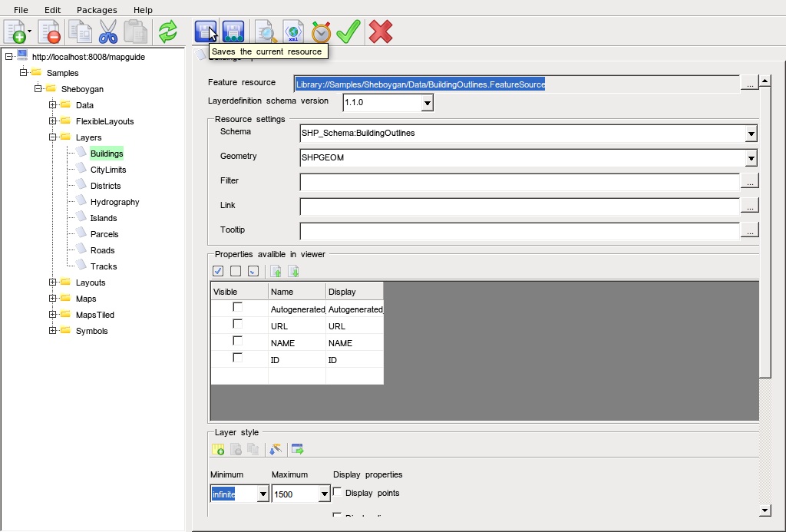Open the Layerdefinition schema version dropdown

point(428,103)
